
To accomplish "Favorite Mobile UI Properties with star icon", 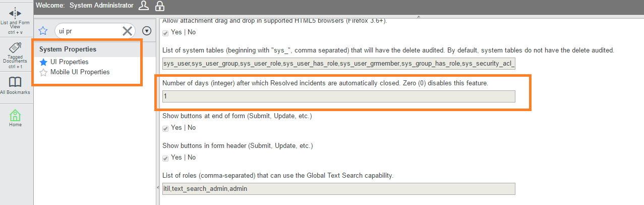I will 43,72.
